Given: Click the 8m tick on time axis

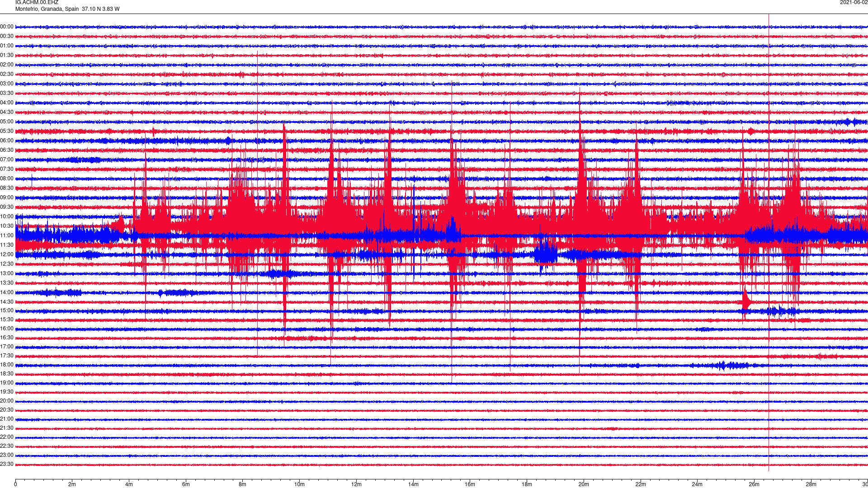Looking at the screenshot, I should pos(243,484).
